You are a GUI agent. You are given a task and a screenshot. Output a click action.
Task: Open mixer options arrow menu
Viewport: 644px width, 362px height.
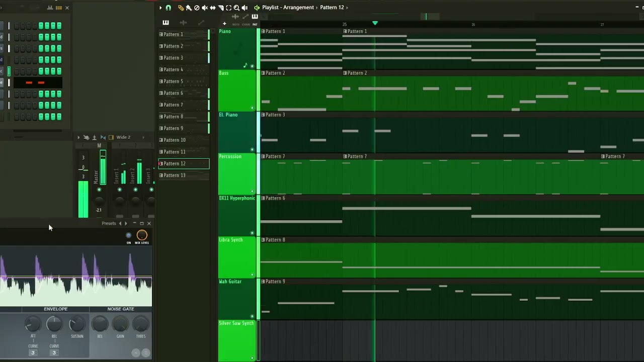78,137
